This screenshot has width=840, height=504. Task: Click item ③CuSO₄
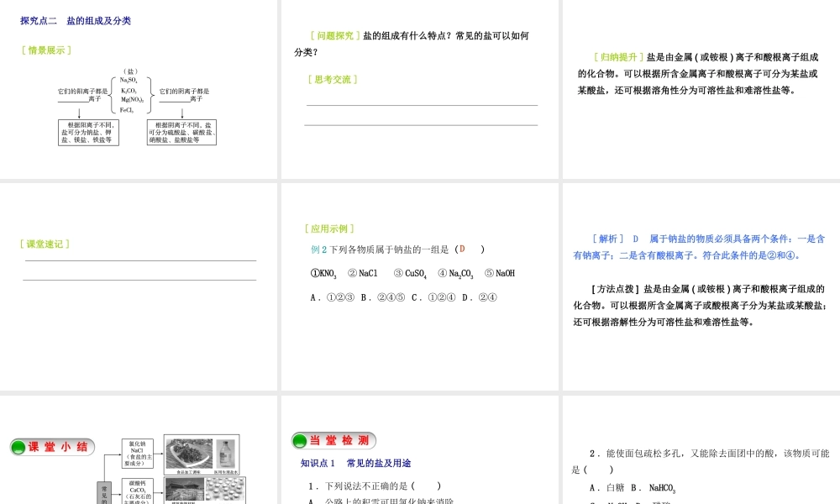(410, 274)
